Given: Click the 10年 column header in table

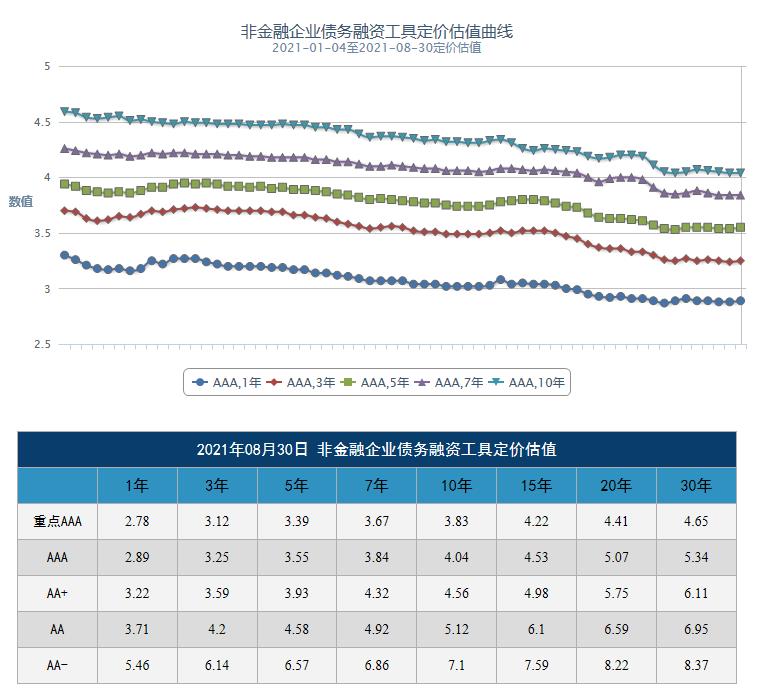Looking at the screenshot, I should [x=456, y=486].
